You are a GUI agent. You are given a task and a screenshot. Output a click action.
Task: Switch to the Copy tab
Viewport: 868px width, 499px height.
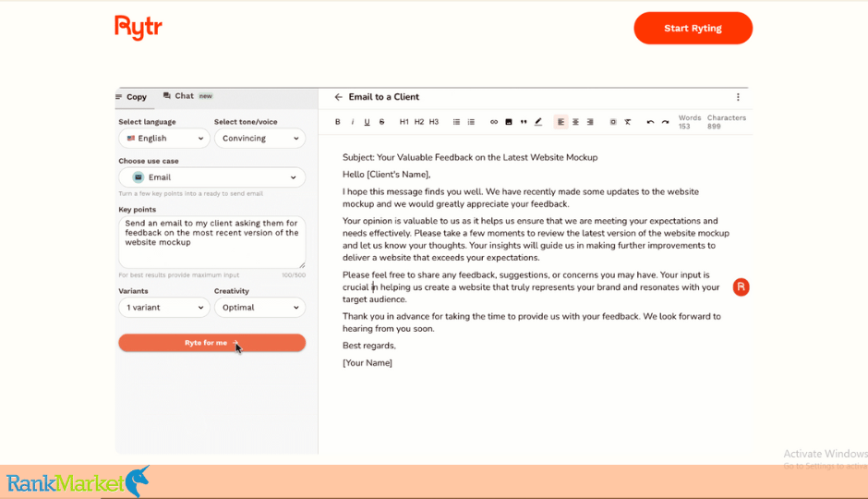pos(131,97)
